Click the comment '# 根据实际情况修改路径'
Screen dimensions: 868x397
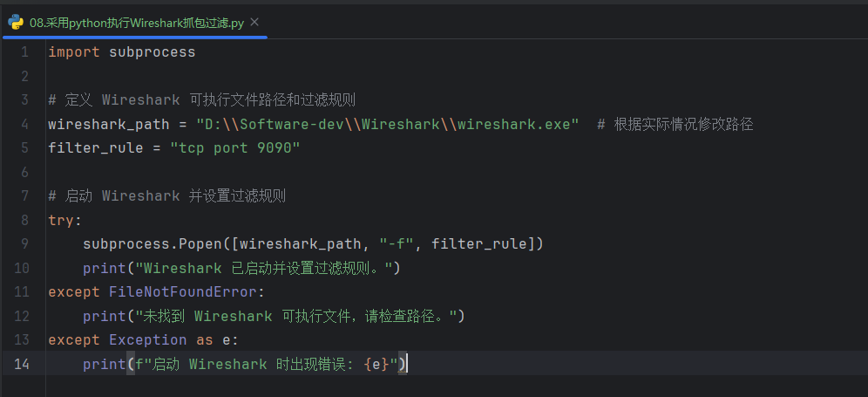pos(675,124)
